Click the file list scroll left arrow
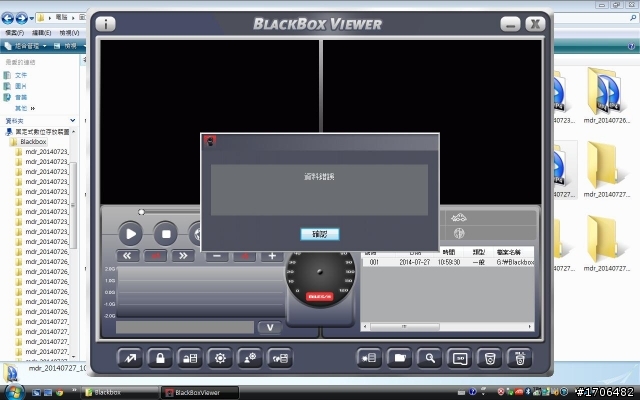The width and height of the screenshot is (640, 400). (365, 327)
